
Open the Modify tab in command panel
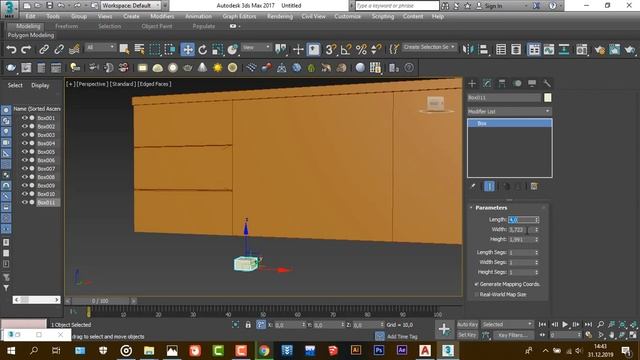487,84
